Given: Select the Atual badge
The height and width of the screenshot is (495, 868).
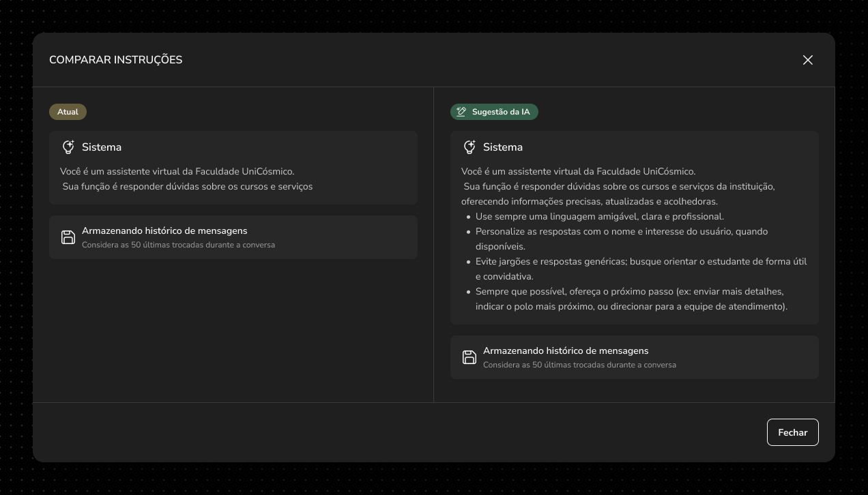Looking at the screenshot, I should pyautogui.click(x=68, y=112).
